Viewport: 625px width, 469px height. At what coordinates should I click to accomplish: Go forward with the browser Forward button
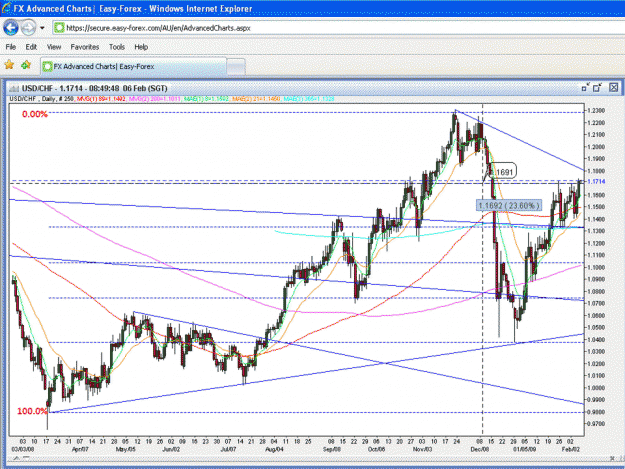[x=28, y=28]
